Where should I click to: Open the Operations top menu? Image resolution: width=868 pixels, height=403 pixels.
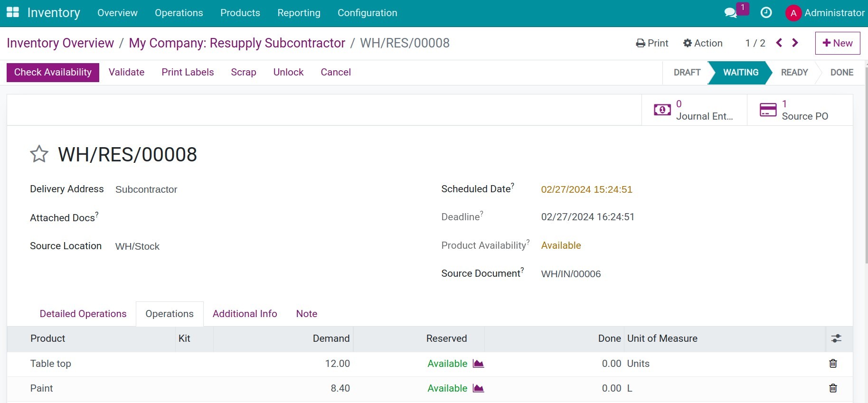179,13
